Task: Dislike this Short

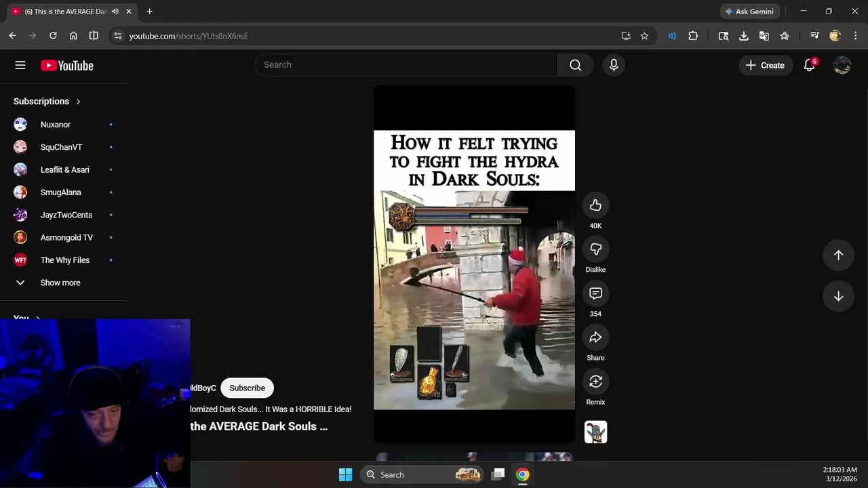Action: point(595,249)
